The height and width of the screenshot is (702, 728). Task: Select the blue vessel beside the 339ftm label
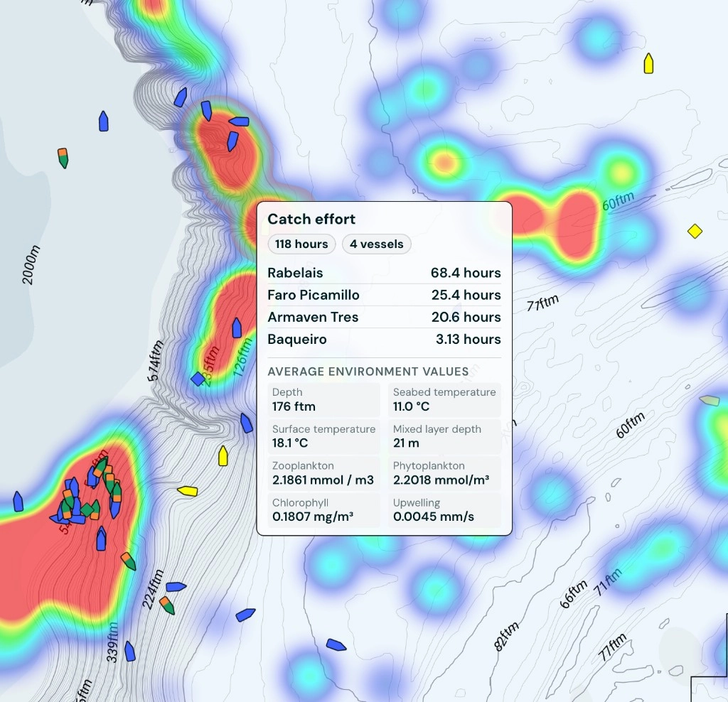[129, 651]
